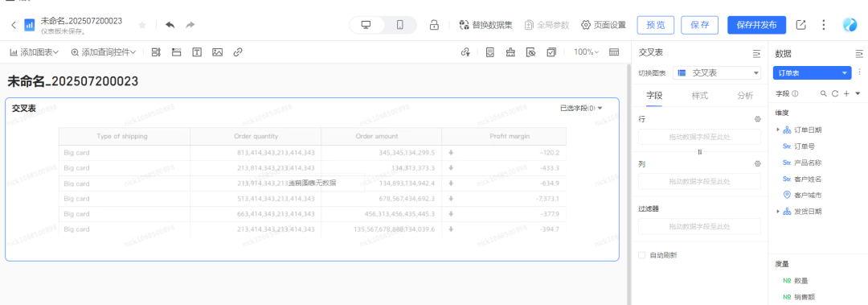Click the linked-chain with arrow toolbar icon
The image size is (868, 305).
coord(465,52)
